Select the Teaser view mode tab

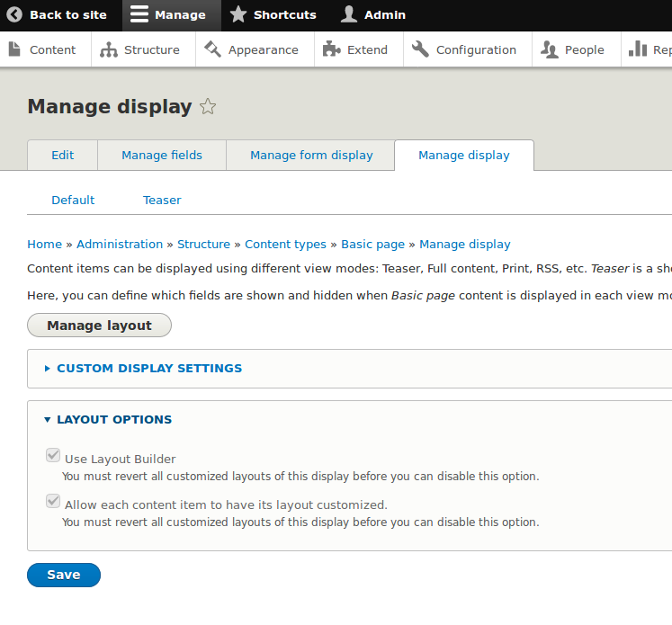[x=162, y=201]
